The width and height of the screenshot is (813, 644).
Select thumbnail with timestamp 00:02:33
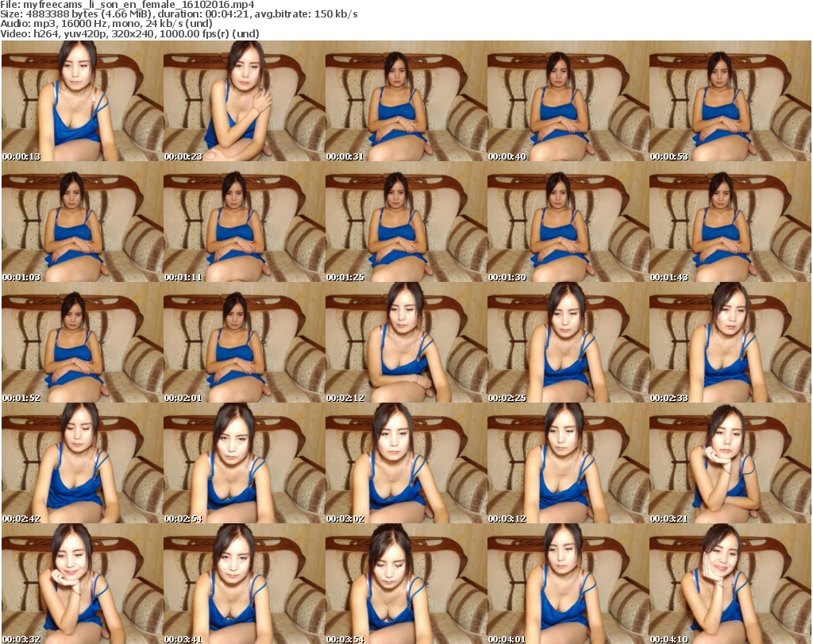click(x=730, y=342)
